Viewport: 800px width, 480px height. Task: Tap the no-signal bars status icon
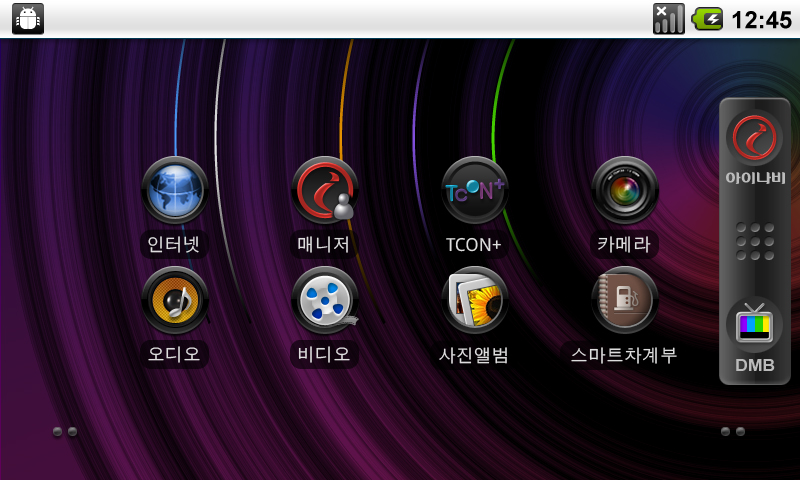point(668,19)
